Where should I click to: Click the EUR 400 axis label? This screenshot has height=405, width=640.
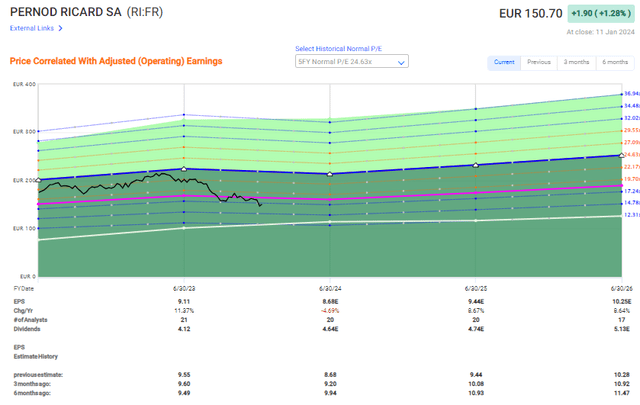pos(24,85)
